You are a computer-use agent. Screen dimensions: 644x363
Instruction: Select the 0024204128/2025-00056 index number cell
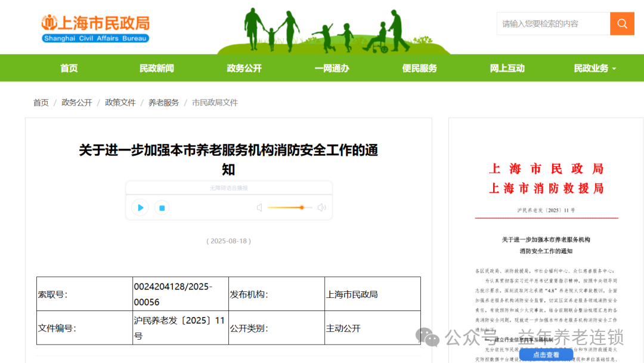click(180, 294)
